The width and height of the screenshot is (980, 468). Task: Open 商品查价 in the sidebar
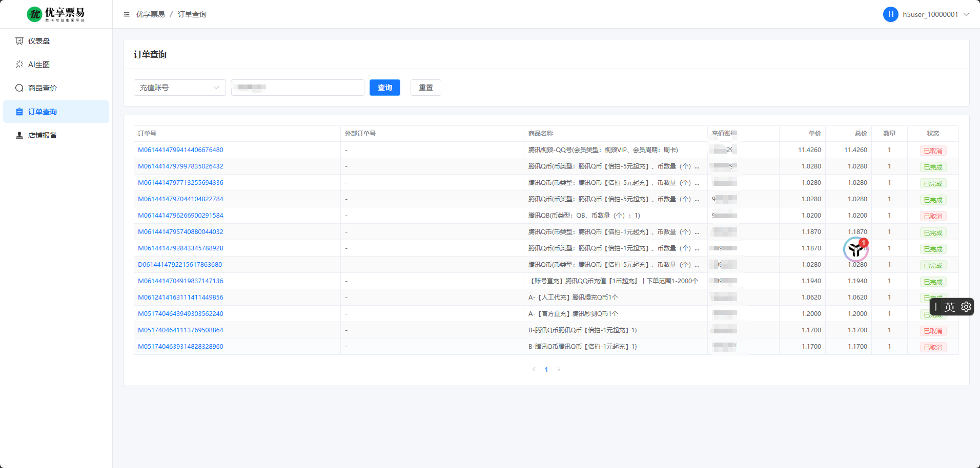pyautogui.click(x=56, y=88)
